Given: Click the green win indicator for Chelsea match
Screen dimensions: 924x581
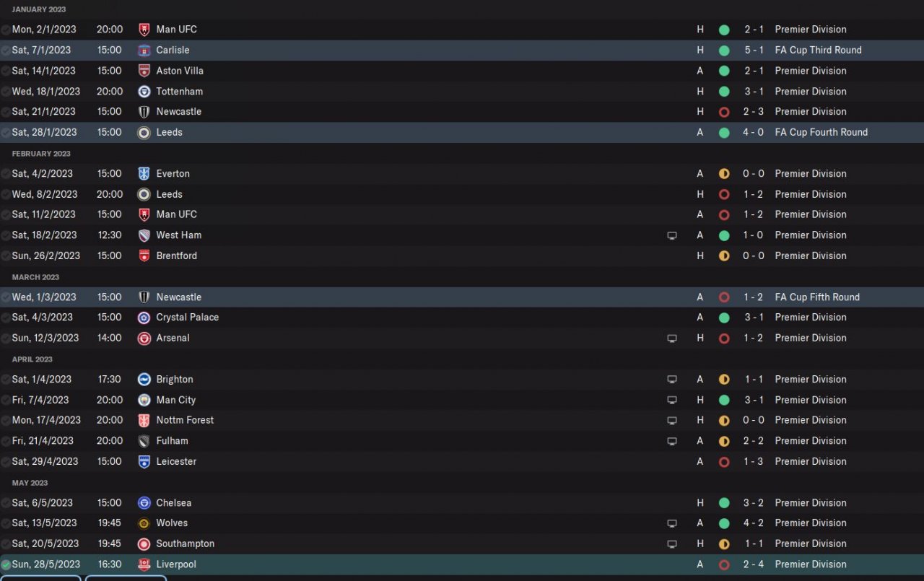Looking at the screenshot, I should pyautogui.click(x=724, y=503).
